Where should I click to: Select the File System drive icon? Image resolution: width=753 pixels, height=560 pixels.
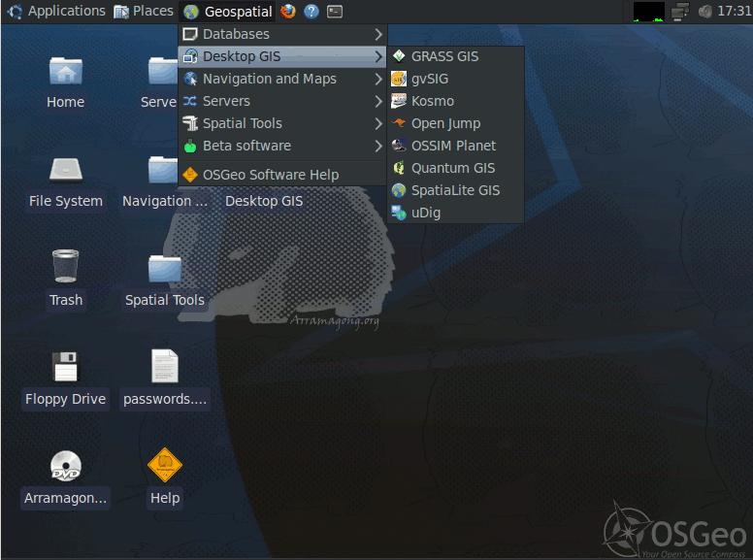tap(66, 170)
